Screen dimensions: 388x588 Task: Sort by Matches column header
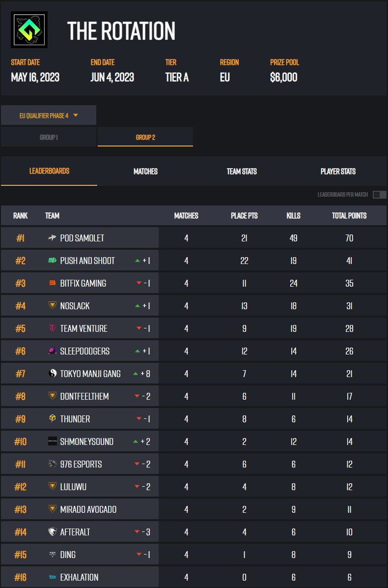[186, 216]
